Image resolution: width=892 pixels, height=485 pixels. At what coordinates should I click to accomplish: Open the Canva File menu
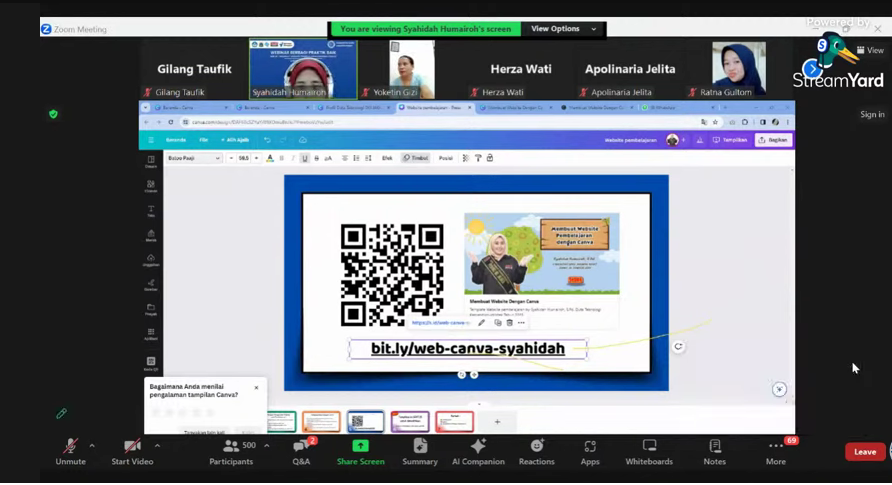(x=203, y=140)
